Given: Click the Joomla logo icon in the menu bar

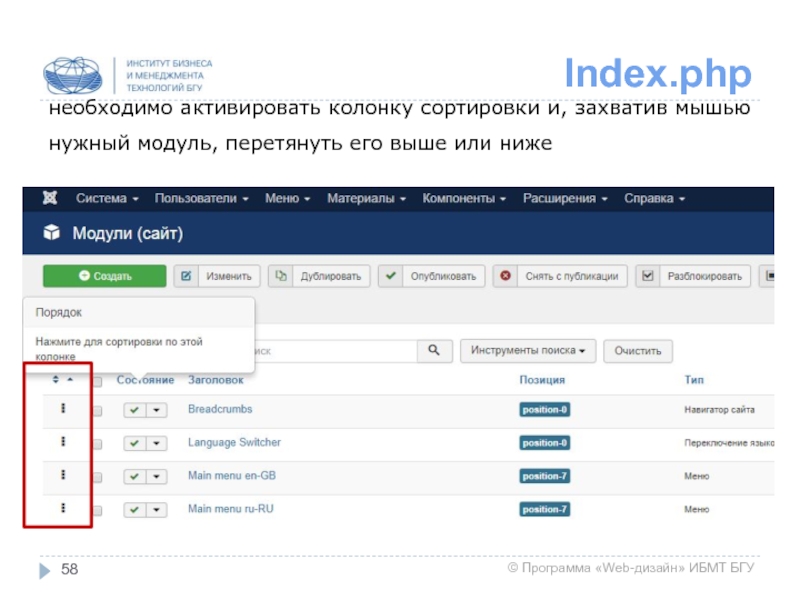Looking at the screenshot, I should point(49,199).
